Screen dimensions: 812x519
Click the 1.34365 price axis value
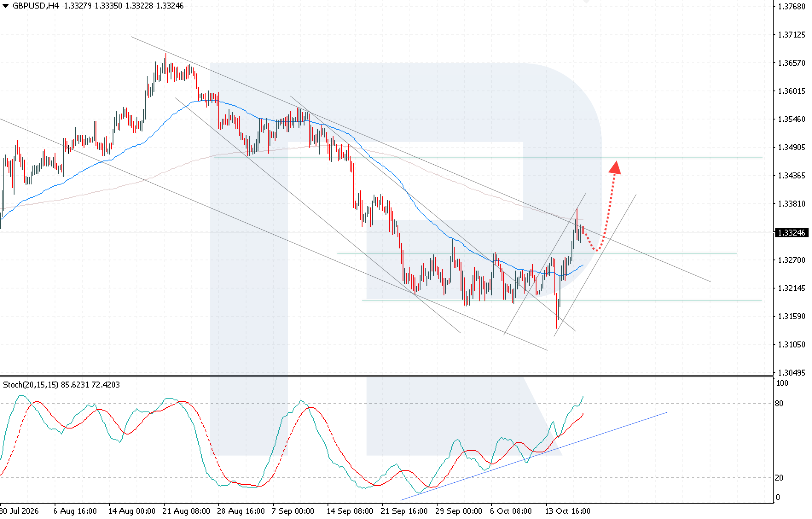pyautogui.click(x=792, y=175)
